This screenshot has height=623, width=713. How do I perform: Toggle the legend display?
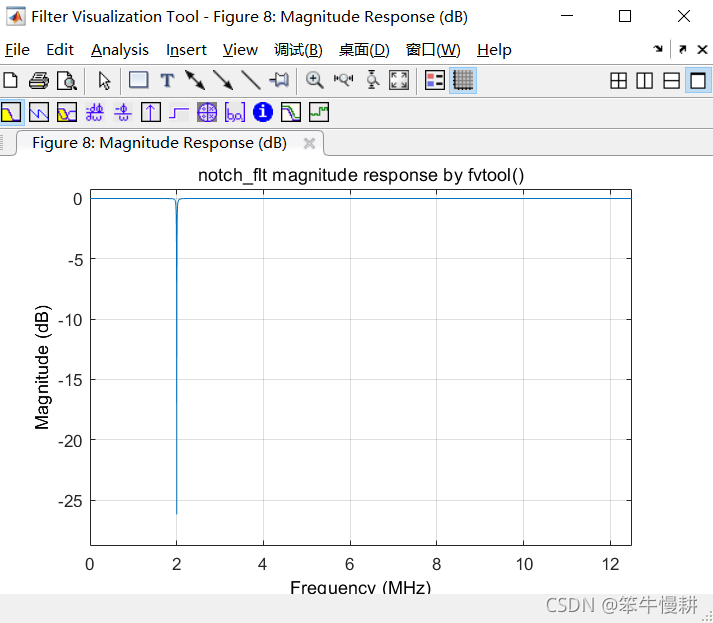[435, 80]
